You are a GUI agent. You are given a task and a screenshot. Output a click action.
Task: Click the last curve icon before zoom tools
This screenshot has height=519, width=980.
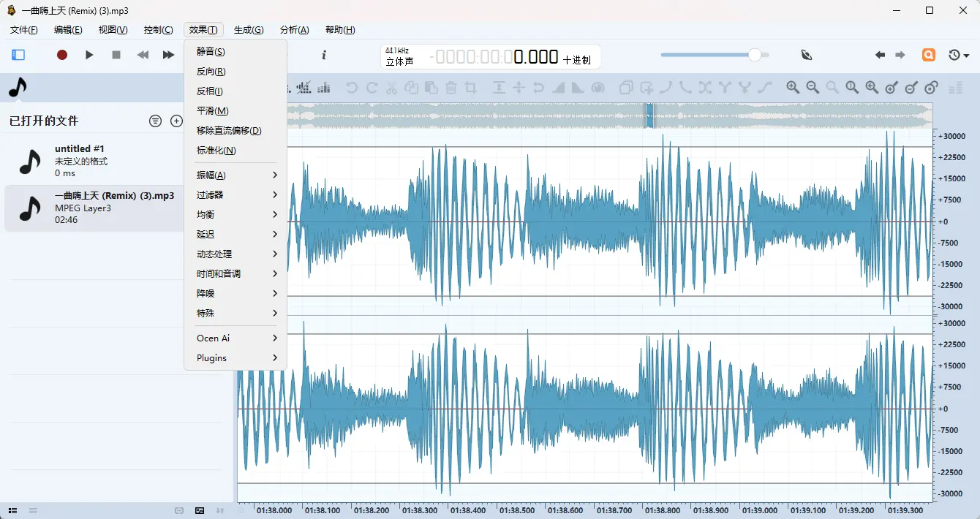[765, 88]
